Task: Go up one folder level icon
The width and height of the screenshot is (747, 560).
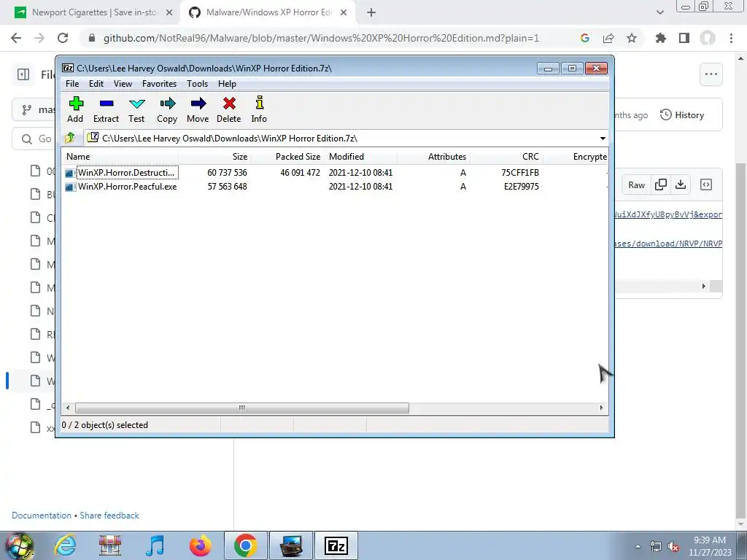Action: (x=69, y=138)
